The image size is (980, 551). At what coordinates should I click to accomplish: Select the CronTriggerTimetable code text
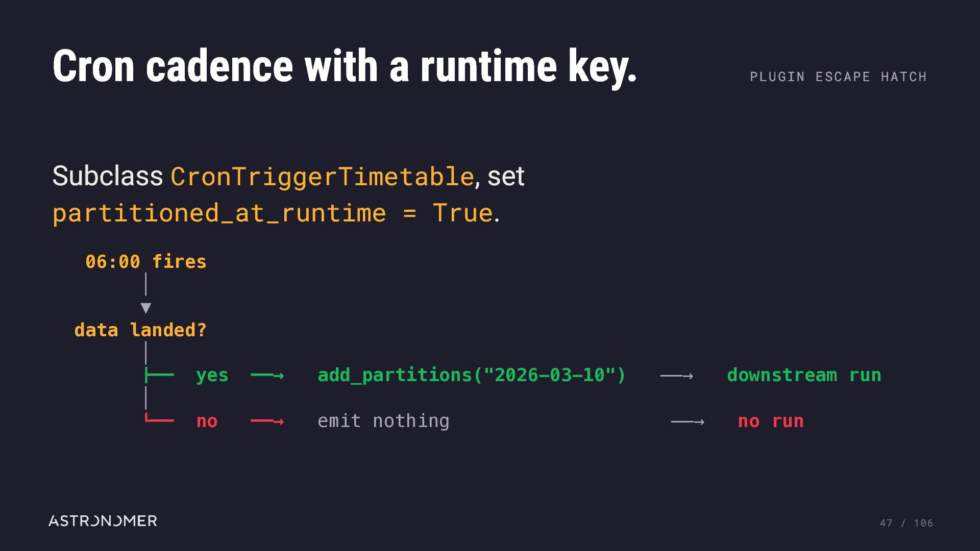(323, 177)
